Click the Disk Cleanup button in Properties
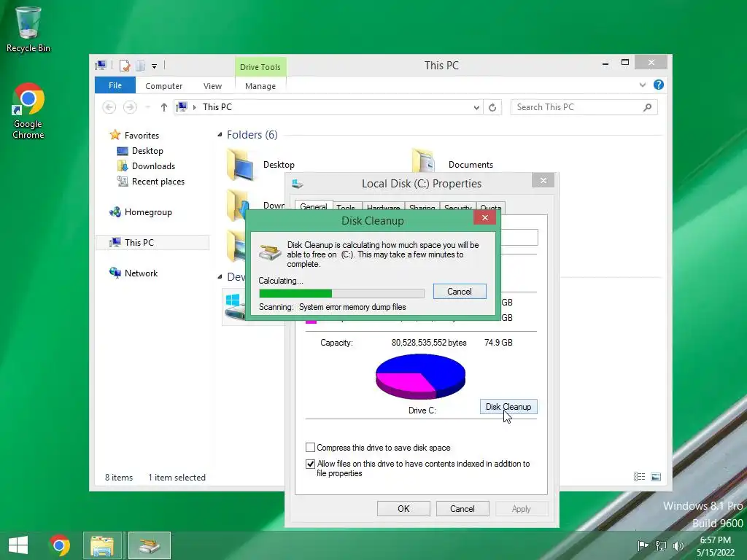The image size is (747, 560). click(x=508, y=407)
